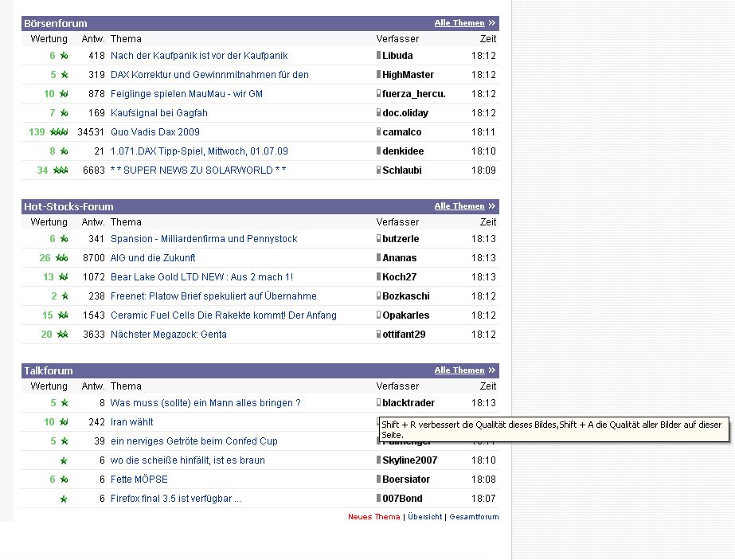Open the Gesamtforum link at the bottom
735x560 pixels.
tap(474, 517)
